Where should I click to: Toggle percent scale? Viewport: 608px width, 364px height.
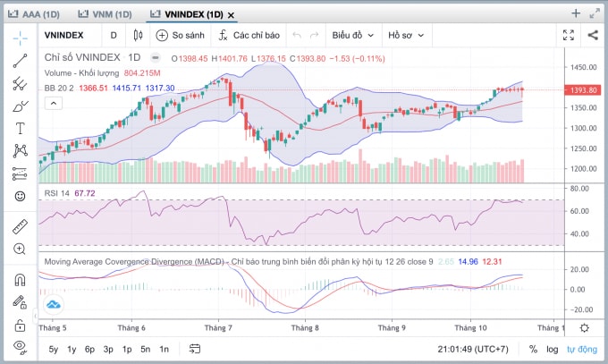pos(533,350)
